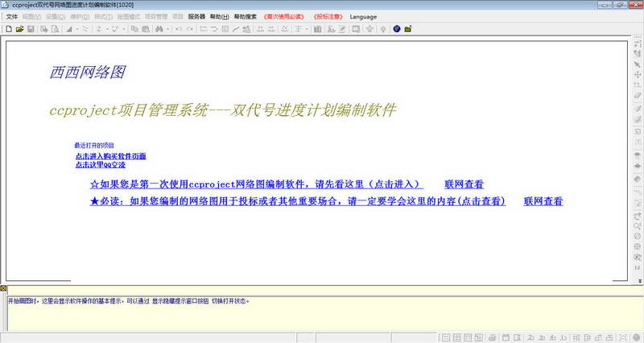Click the printer icon in bottom status toolbar
Viewport: 644px width, 343px height.
tap(493, 337)
